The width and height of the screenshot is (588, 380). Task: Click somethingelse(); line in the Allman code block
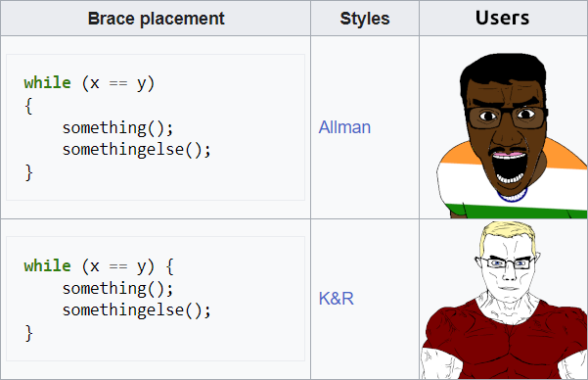(x=137, y=150)
